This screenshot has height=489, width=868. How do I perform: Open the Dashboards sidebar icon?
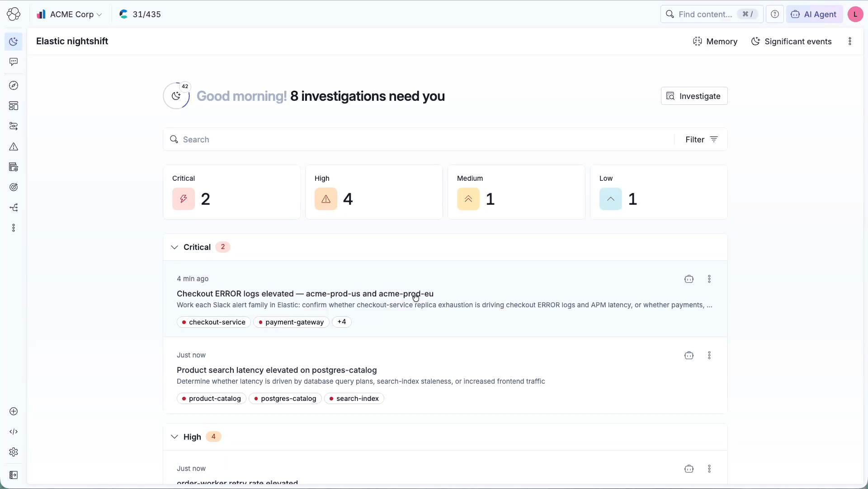(14, 106)
